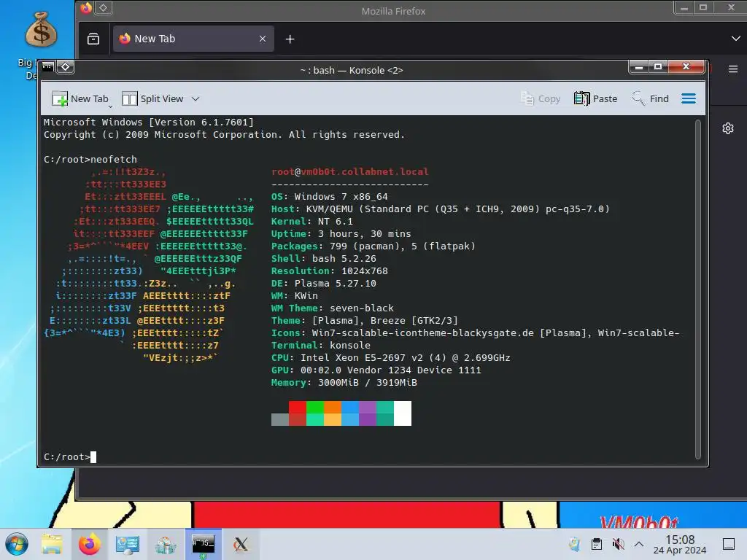Switch to Konsole on the taskbar
Viewport: 747px width, 560px height.
(x=203, y=544)
